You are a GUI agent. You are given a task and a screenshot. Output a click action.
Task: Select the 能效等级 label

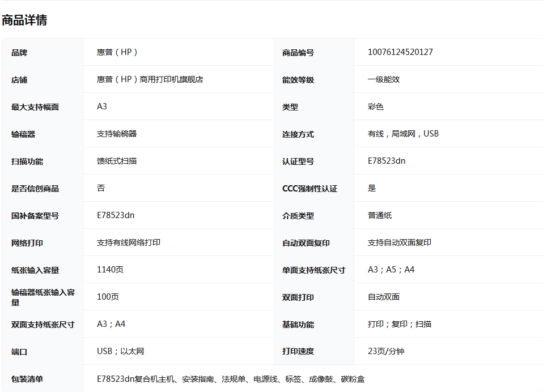coord(298,80)
